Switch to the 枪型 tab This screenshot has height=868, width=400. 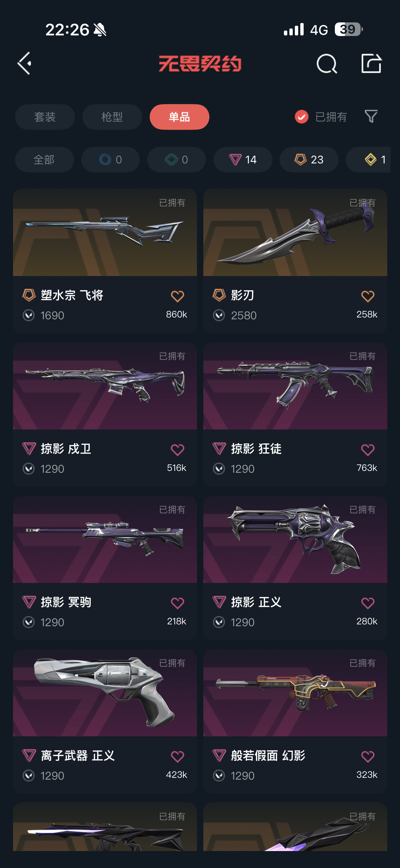tap(112, 117)
